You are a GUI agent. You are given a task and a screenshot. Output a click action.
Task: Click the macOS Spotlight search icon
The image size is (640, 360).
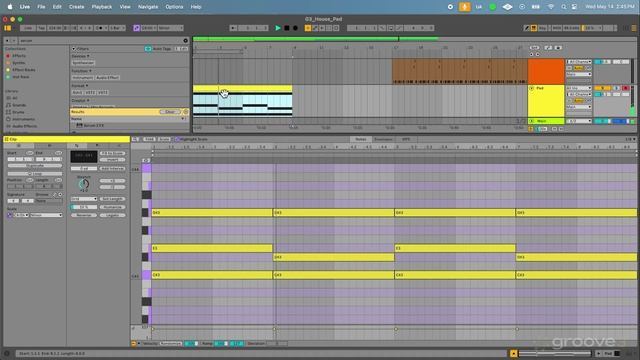(564, 7)
